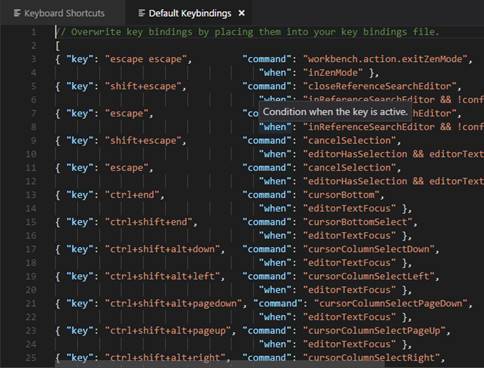The height and width of the screenshot is (368, 484).
Task: Click the "cursorBottomSelect" command string
Action: pyautogui.click(x=358, y=222)
